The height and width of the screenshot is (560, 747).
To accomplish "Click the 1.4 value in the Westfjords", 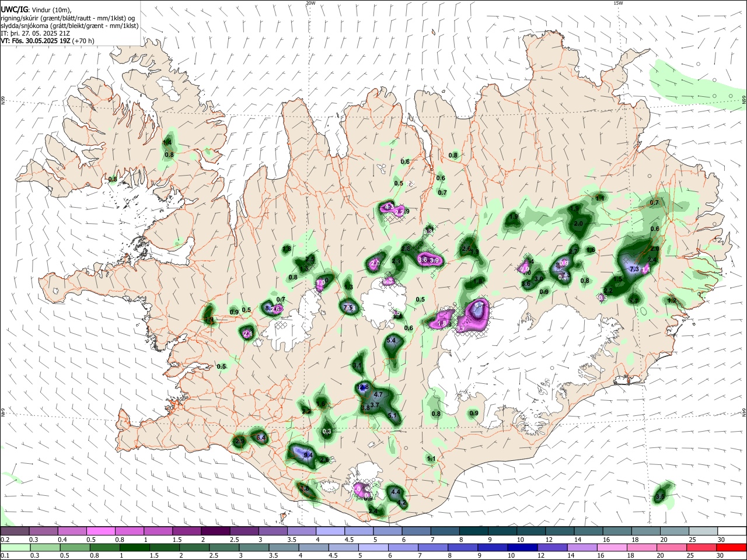I will [167, 142].
